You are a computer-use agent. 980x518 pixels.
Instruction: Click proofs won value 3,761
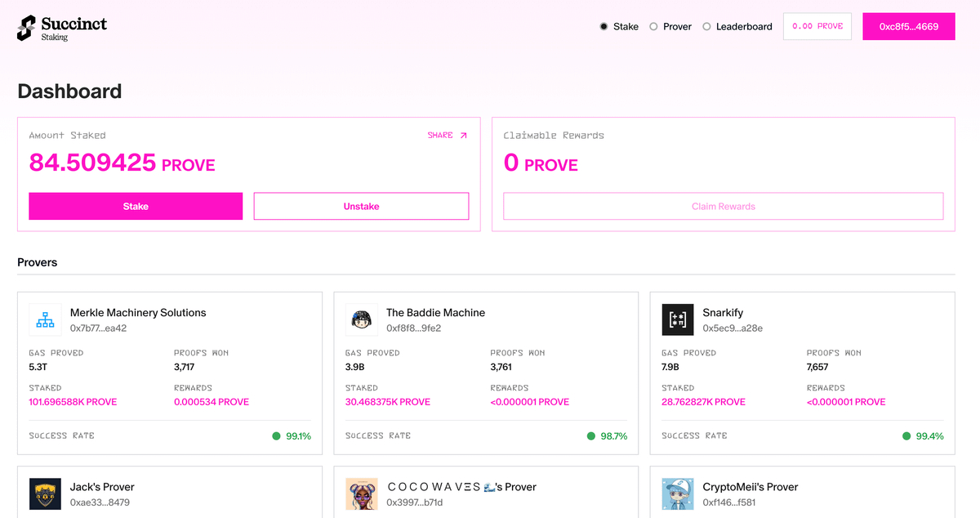tap(501, 367)
